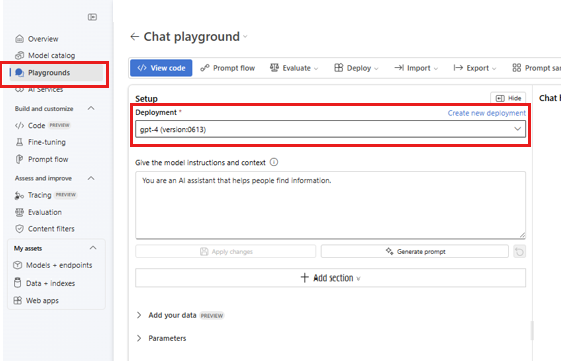Collapse the Build and customize section

point(91,108)
